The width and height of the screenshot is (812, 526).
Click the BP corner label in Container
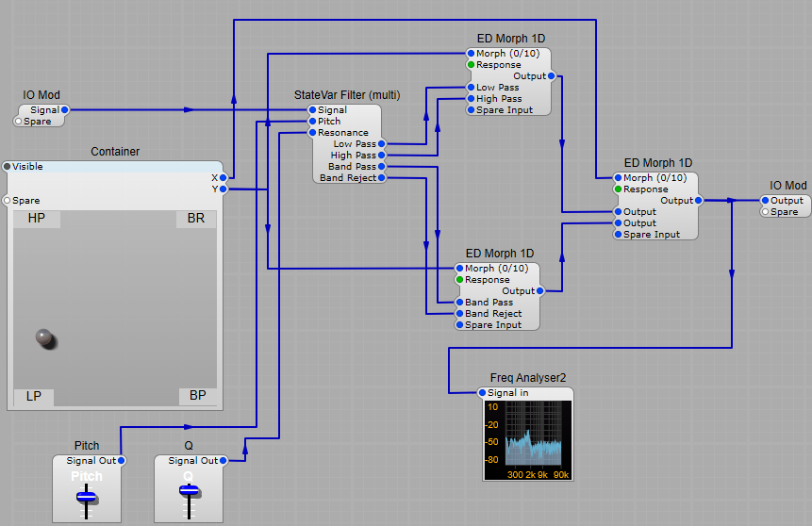(x=196, y=397)
